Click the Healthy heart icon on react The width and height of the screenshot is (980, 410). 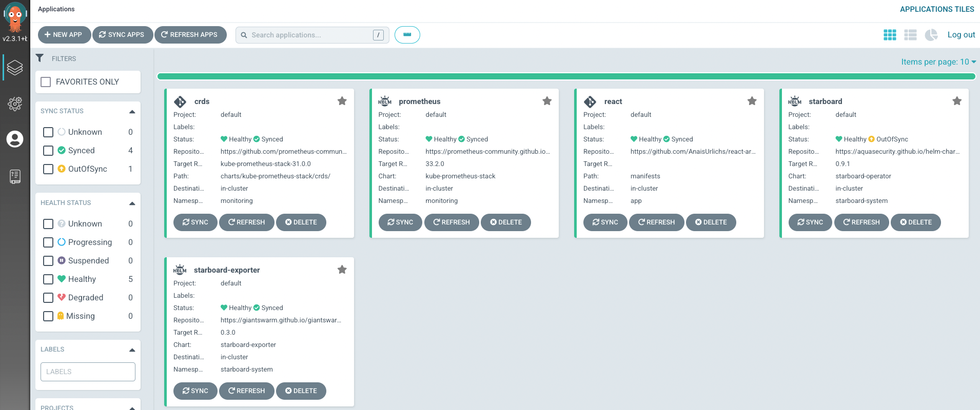[x=634, y=139]
